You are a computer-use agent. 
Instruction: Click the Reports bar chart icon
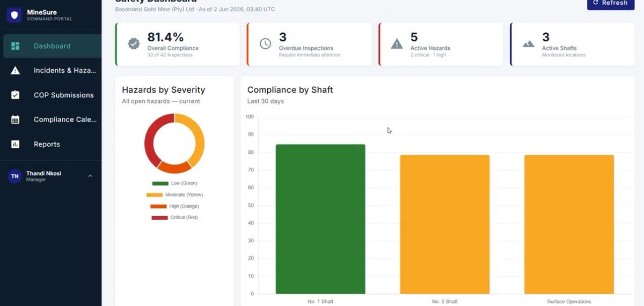point(15,144)
